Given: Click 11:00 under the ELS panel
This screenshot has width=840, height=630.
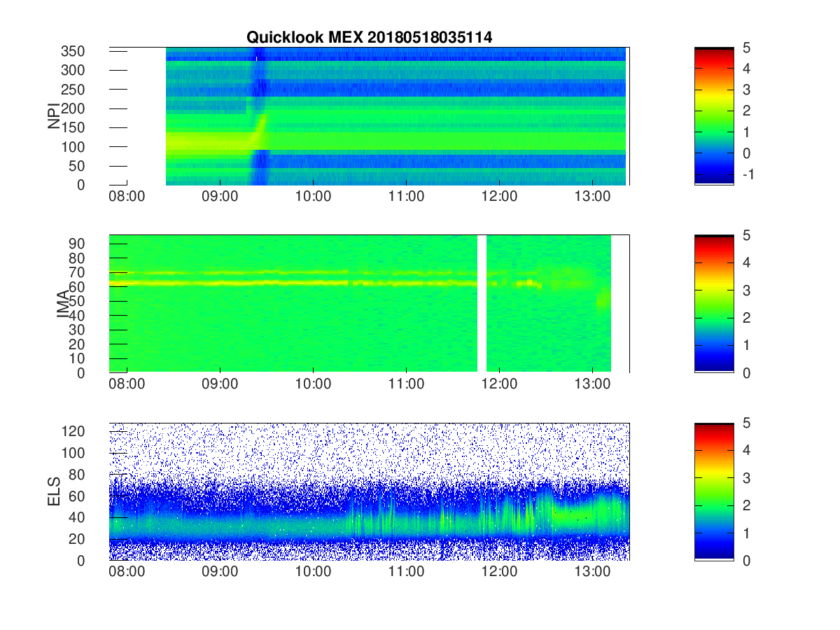Looking at the screenshot, I should pos(406,571).
